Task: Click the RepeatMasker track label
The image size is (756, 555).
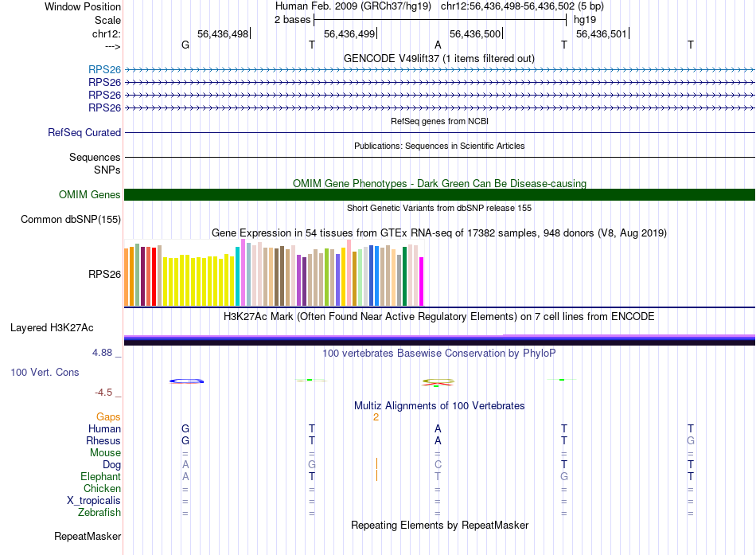Action: [x=88, y=536]
